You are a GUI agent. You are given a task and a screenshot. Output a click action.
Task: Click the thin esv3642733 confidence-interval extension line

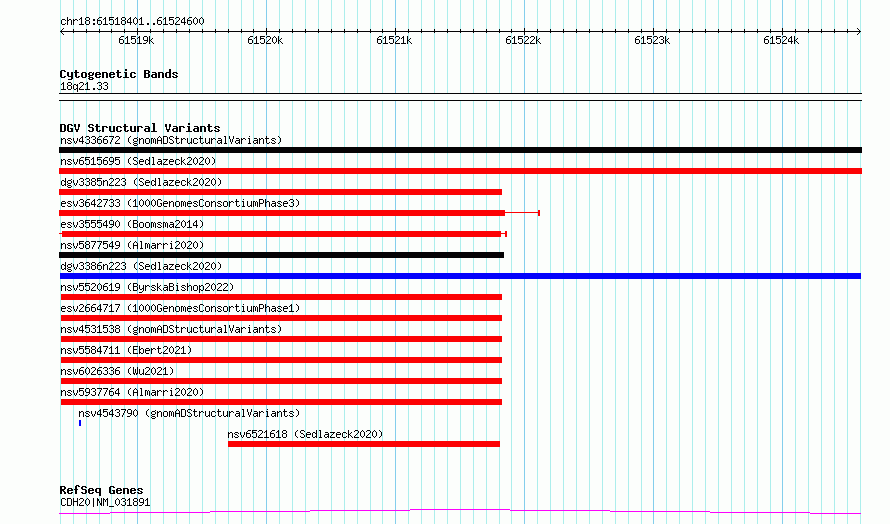point(522,213)
